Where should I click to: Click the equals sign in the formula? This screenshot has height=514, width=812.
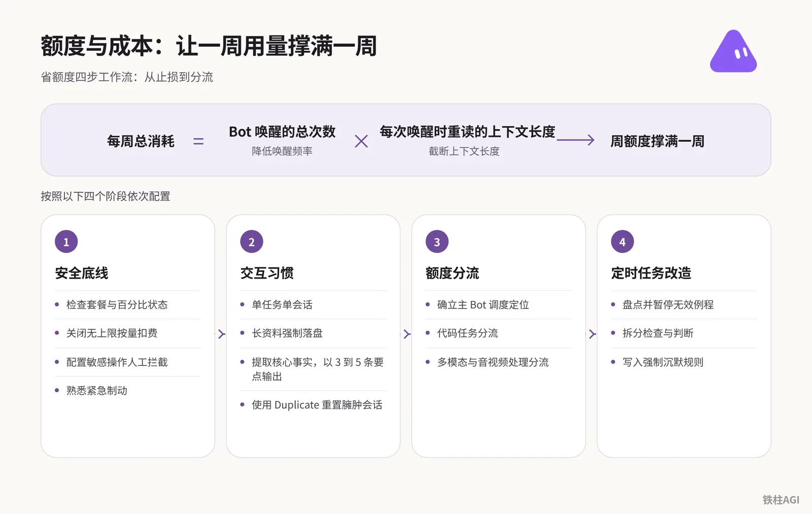[x=198, y=142]
